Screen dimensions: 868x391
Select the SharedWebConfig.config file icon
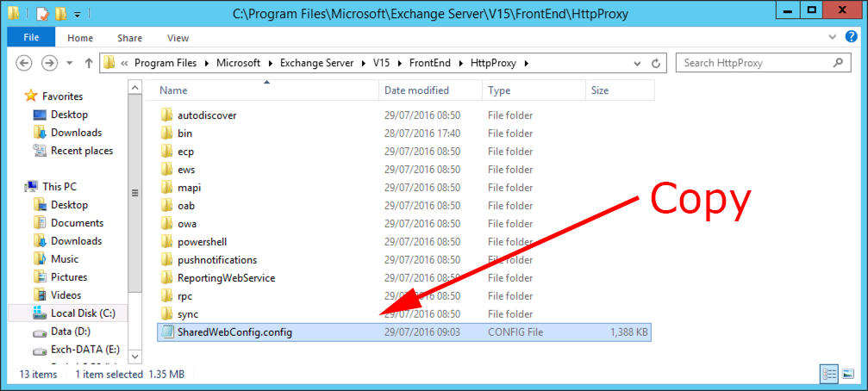coord(166,332)
